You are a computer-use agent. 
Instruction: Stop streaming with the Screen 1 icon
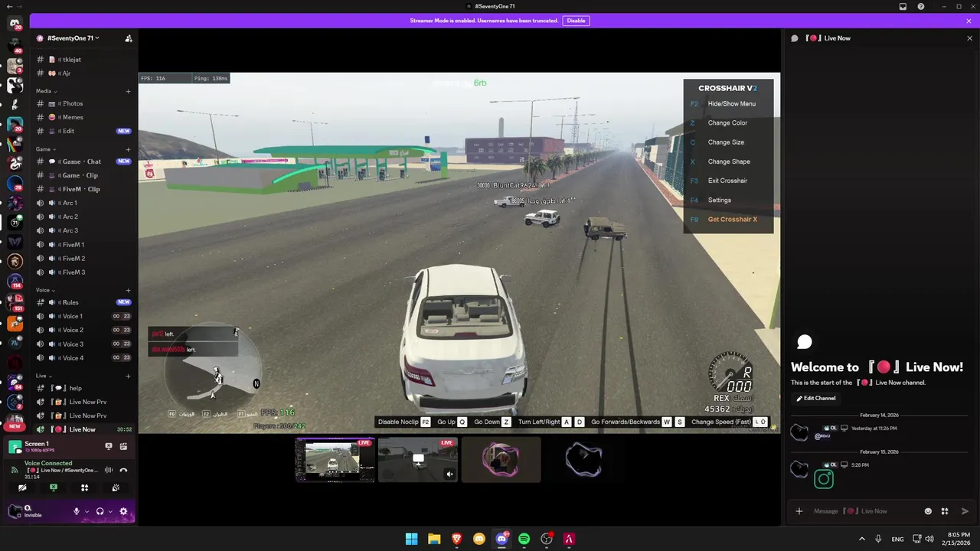(109, 445)
